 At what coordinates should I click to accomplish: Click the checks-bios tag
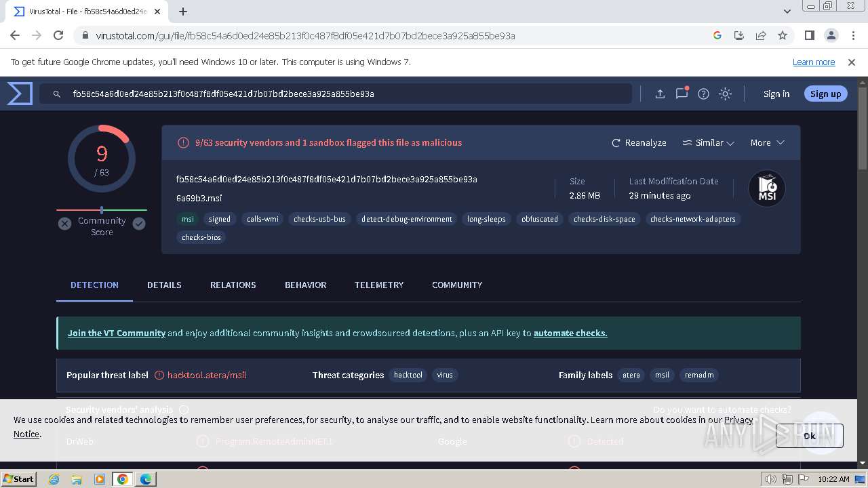pos(201,237)
